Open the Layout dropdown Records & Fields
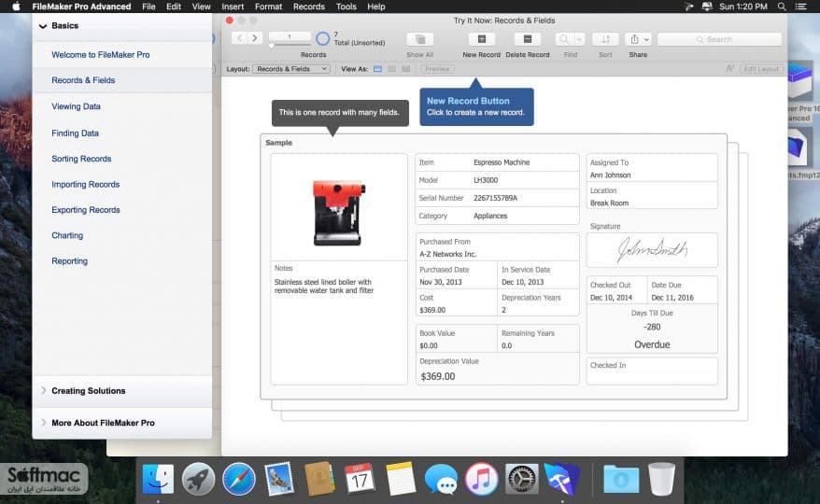The height and width of the screenshot is (504, 820). [x=291, y=69]
